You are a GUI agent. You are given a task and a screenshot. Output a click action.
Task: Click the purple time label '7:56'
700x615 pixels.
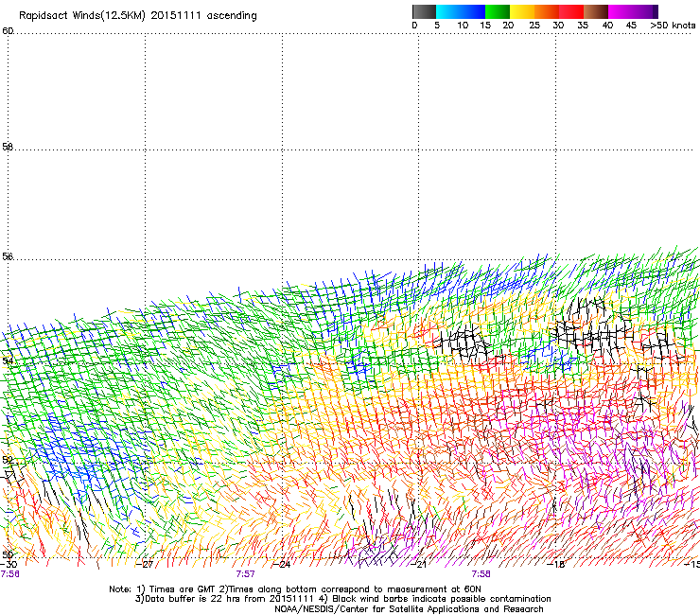coord(9,574)
